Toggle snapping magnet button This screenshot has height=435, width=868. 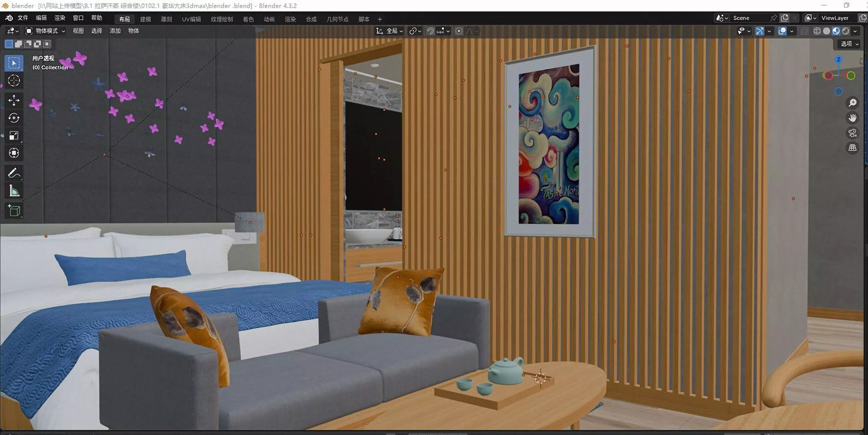430,31
